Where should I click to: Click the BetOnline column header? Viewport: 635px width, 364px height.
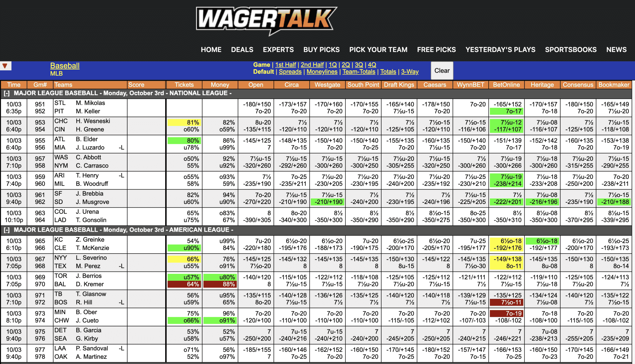(x=506, y=85)
